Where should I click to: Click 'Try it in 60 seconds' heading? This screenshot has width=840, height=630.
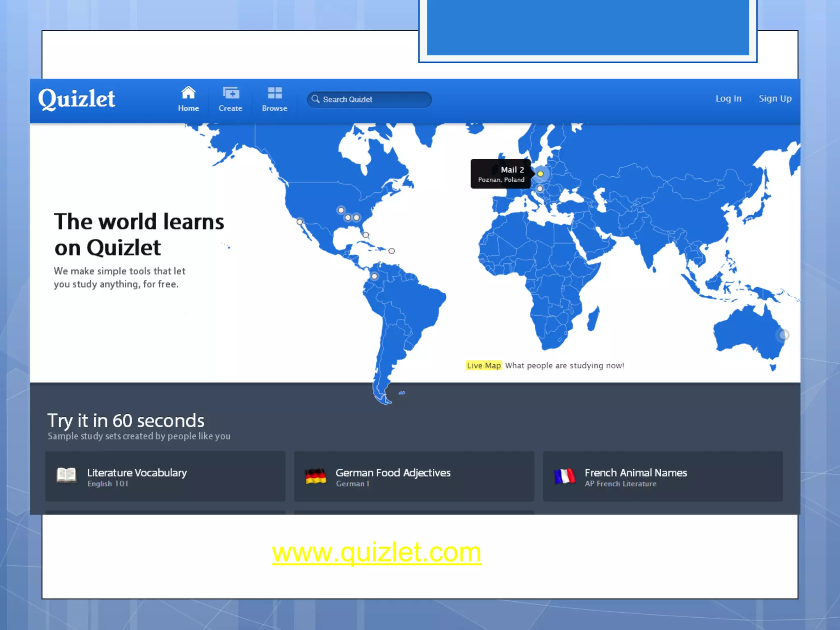[126, 420]
